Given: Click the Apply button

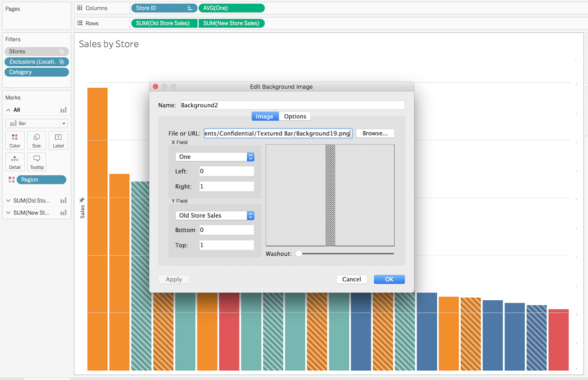Looking at the screenshot, I should point(173,279).
